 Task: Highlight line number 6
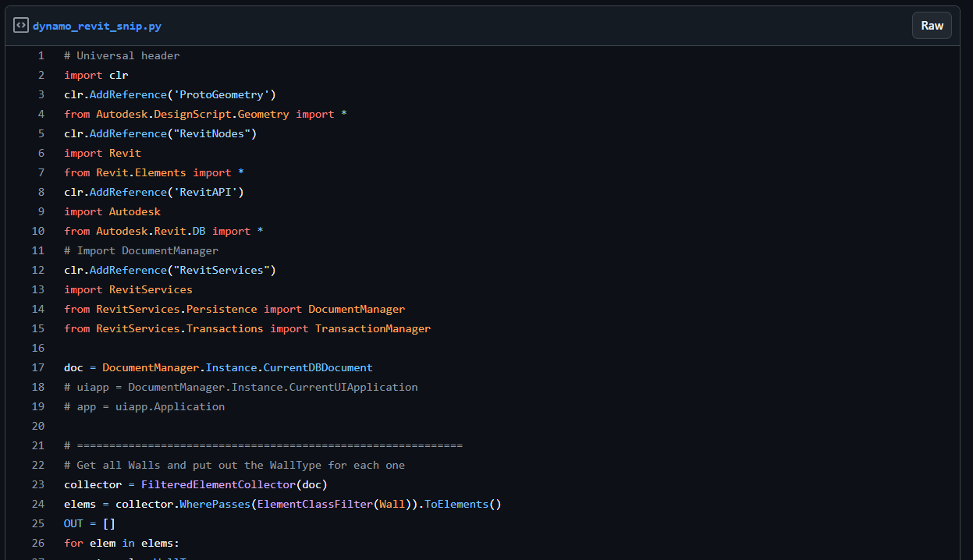[x=41, y=153]
